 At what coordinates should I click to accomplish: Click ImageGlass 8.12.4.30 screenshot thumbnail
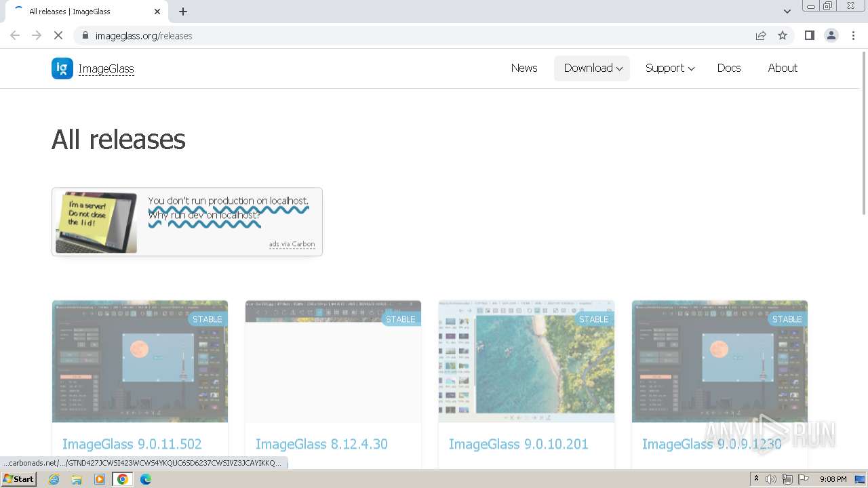(x=333, y=361)
